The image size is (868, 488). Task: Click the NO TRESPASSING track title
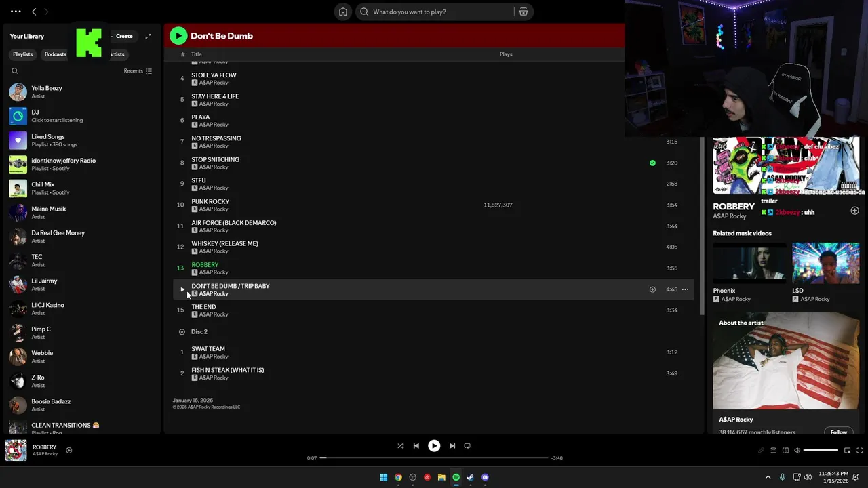(216, 138)
